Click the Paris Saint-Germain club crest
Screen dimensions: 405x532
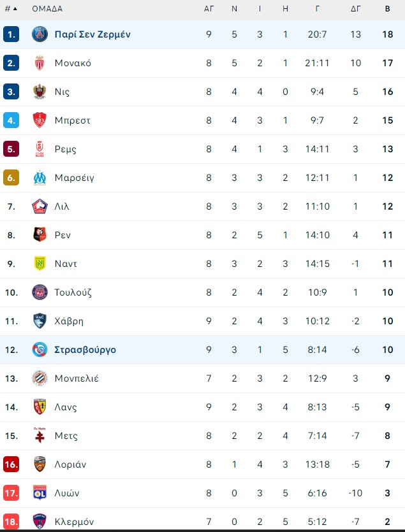click(x=40, y=34)
